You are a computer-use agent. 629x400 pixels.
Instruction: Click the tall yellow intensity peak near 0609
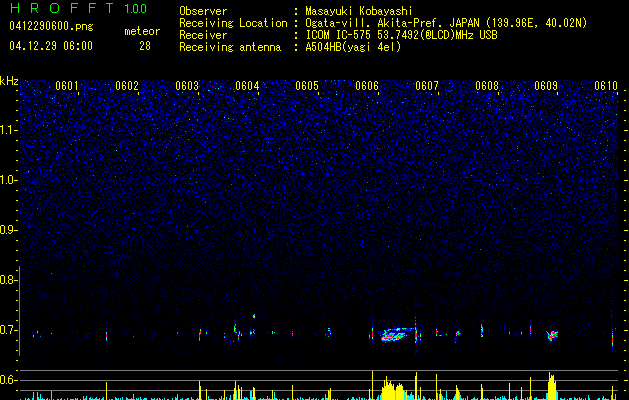pos(552,386)
